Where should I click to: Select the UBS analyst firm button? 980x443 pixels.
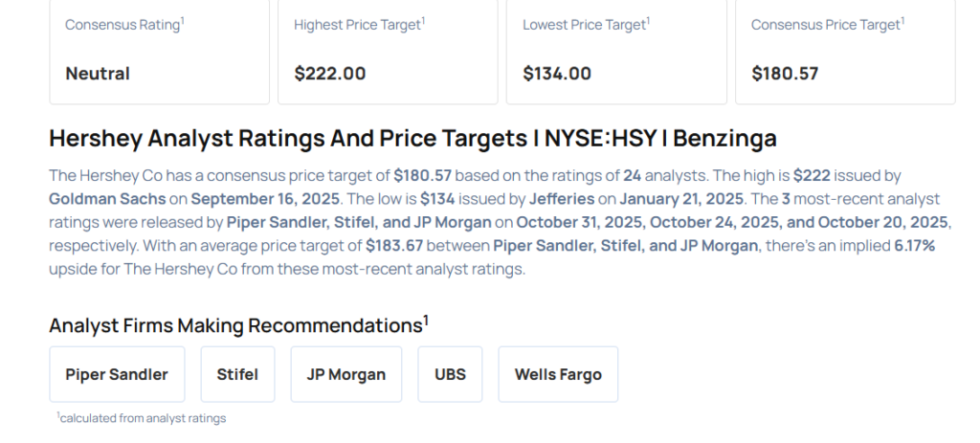[450, 374]
